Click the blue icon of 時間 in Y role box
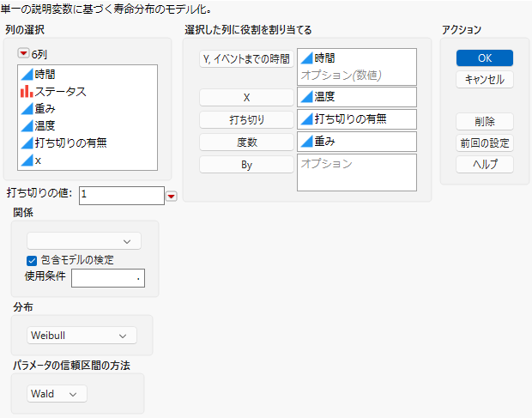Image resolution: width=532 pixels, height=418 pixels. click(306, 58)
